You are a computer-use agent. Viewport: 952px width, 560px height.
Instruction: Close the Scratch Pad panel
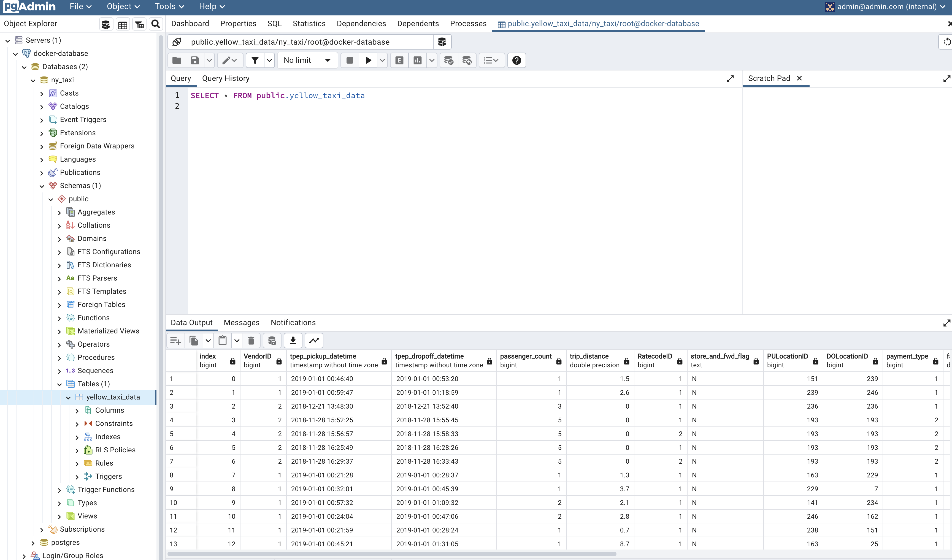pos(799,78)
